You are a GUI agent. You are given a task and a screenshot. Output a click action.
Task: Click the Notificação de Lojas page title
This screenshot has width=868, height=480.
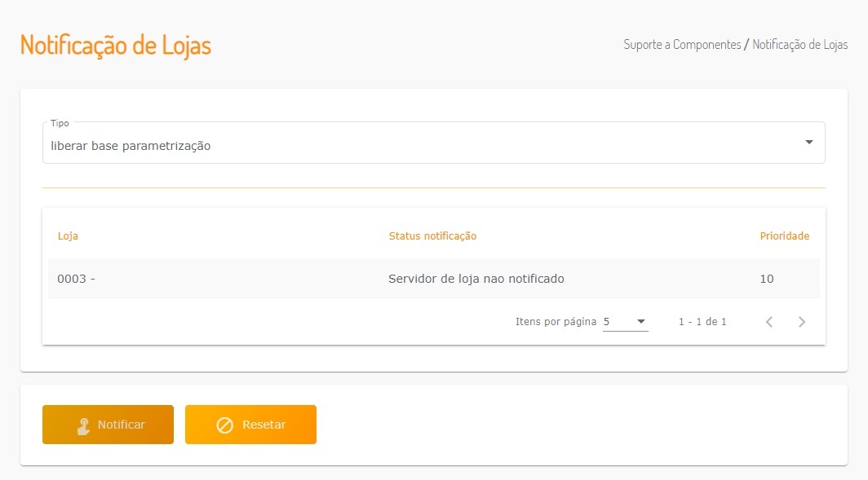pyautogui.click(x=116, y=46)
